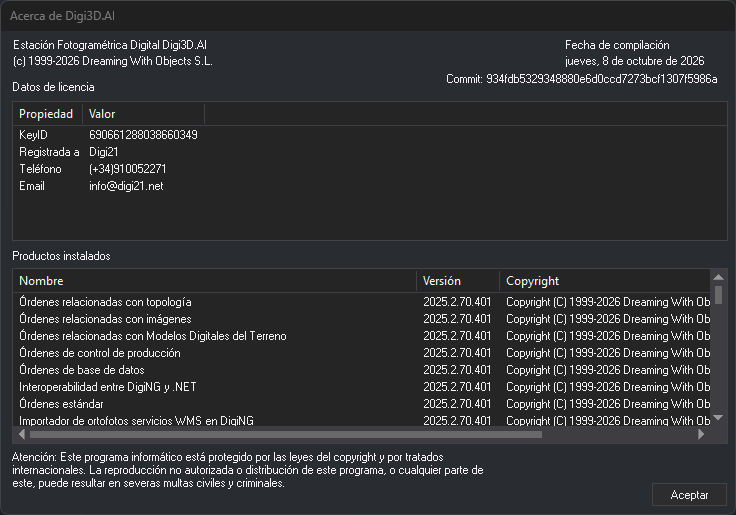This screenshot has height=515, width=736.
Task: Select the Email row label
Action: [x=32, y=186]
